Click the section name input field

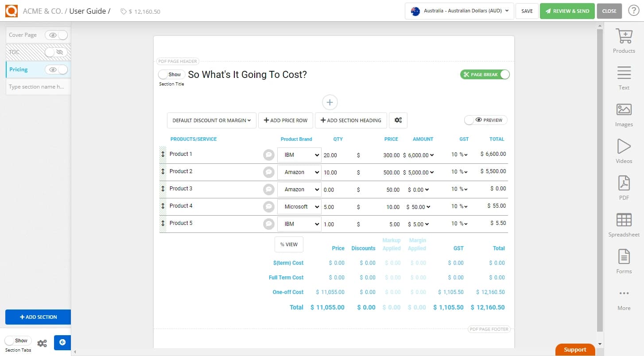(38, 86)
